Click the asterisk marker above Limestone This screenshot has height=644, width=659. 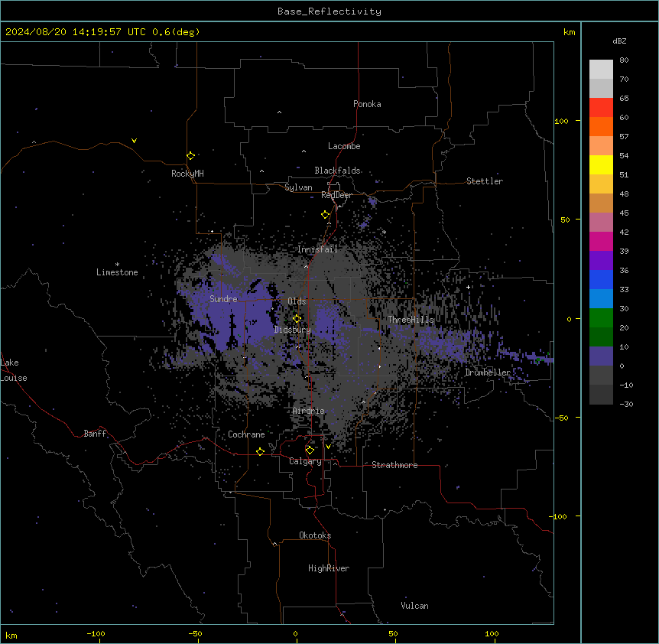pyautogui.click(x=117, y=265)
